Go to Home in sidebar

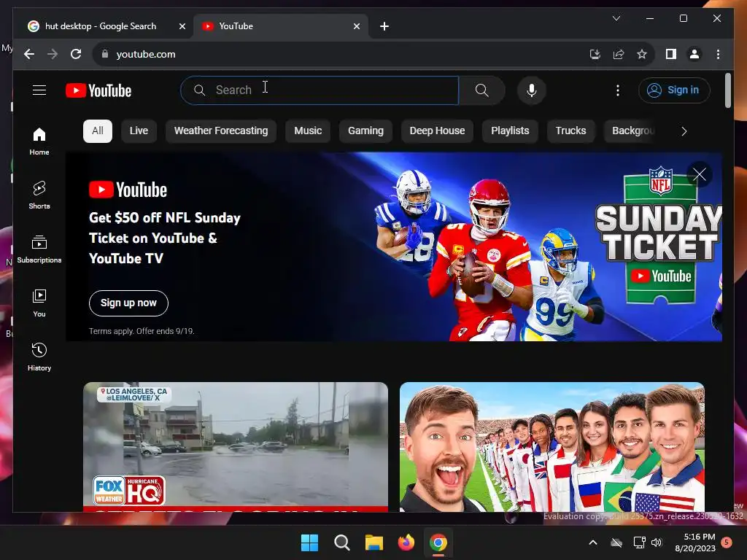[39, 141]
